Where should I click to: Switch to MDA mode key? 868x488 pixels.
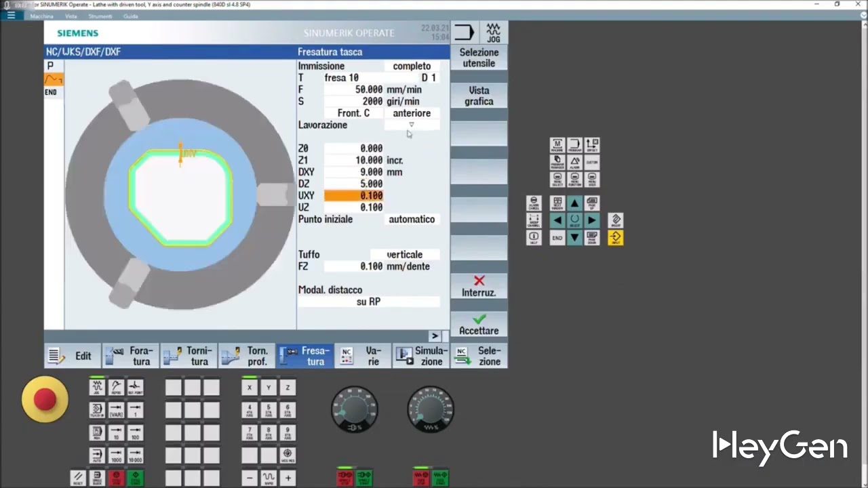[x=97, y=432]
